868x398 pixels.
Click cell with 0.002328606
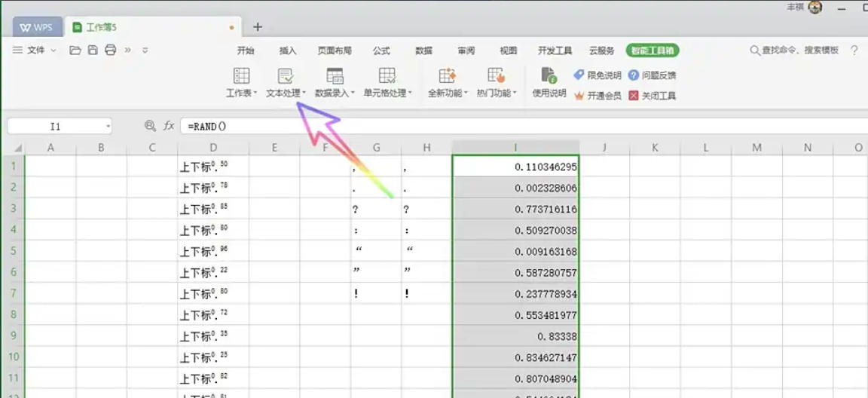coord(515,188)
